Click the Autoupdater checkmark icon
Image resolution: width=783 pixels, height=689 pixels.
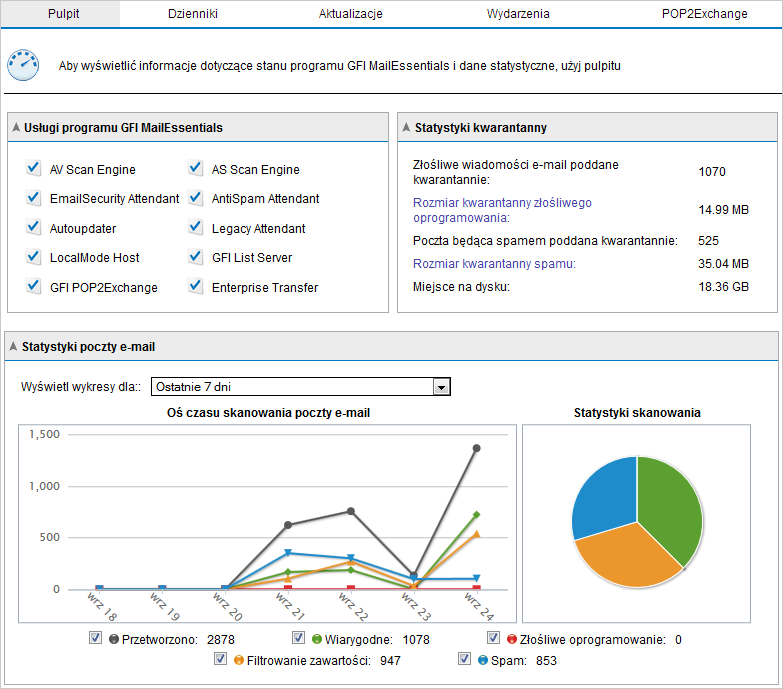coord(33,227)
